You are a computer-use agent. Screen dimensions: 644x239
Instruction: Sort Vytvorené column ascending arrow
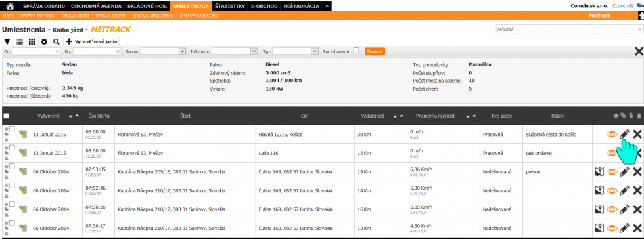click(x=77, y=116)
